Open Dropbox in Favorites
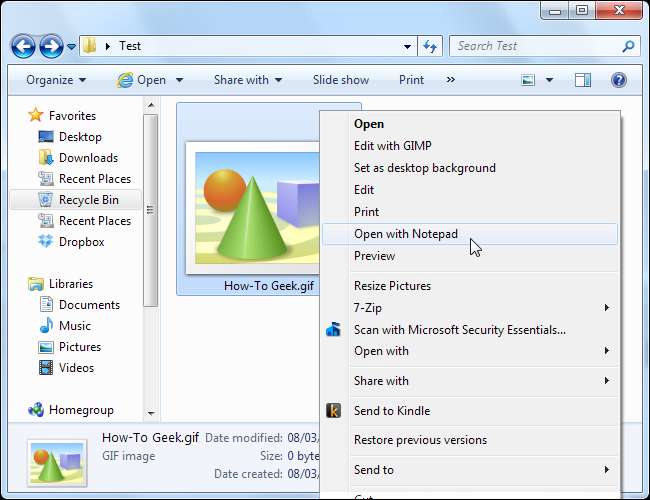 [82, 242]
